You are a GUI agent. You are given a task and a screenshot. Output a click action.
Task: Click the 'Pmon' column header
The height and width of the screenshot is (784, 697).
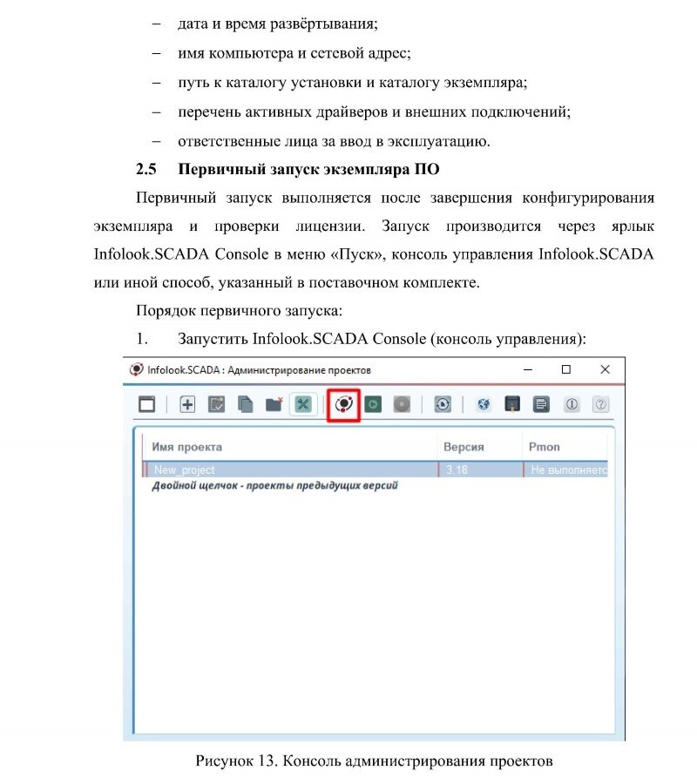coord(544,447)
